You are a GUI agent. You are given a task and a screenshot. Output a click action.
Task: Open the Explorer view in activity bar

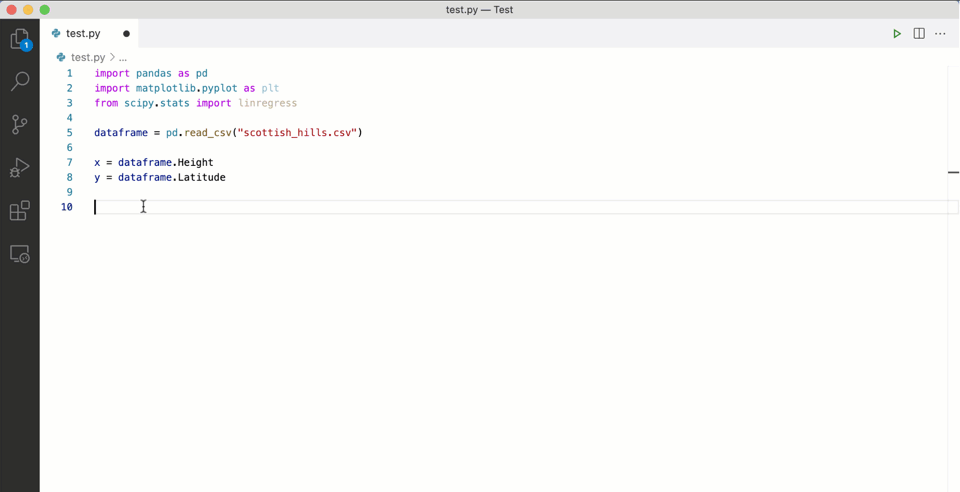(20, 40)
